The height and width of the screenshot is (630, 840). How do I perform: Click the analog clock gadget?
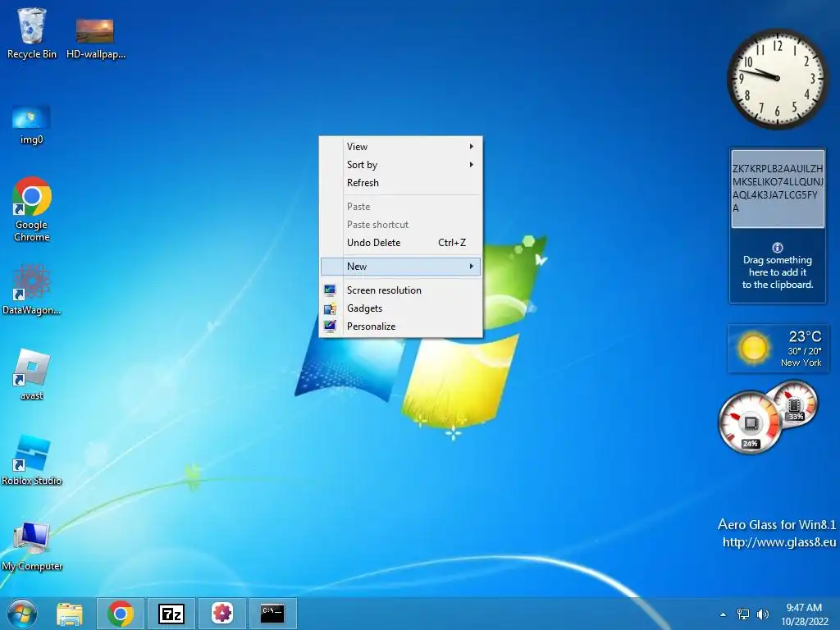click(x=778, y=78)
